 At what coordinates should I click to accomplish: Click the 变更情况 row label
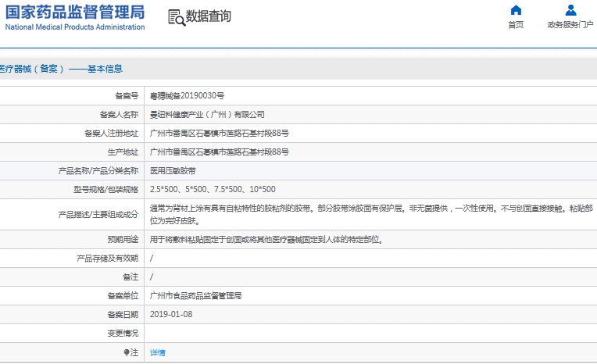pos(123,334)
